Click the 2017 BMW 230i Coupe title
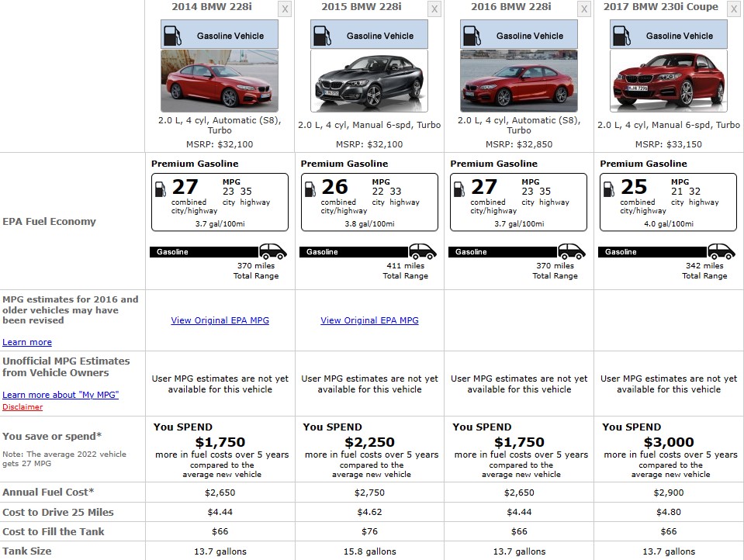 (660, 7)
